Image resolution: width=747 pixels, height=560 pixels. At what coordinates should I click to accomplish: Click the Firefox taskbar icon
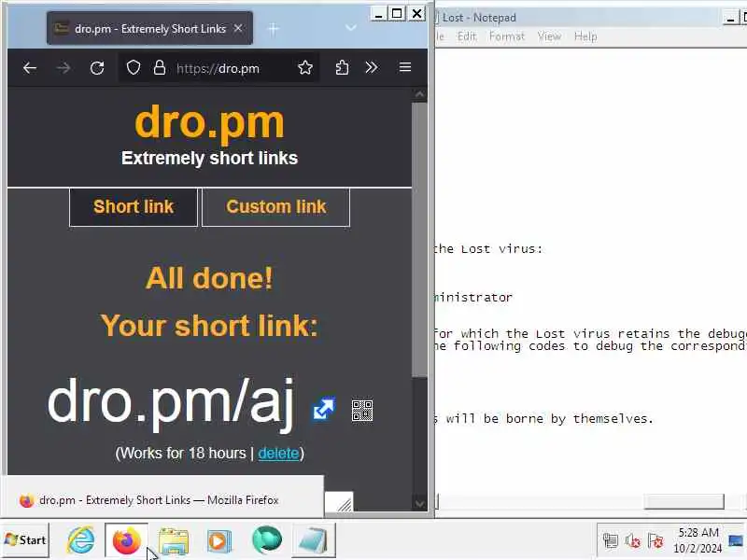[126, 540]
